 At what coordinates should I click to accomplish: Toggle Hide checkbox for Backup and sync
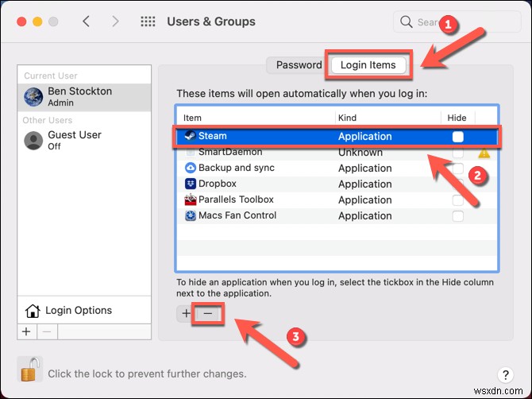click(x=457, y=169)
